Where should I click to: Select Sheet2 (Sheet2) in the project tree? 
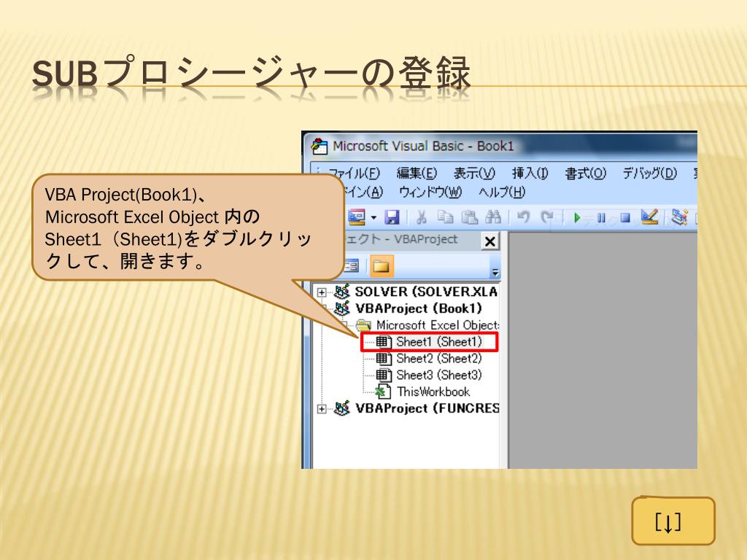pyautogui.click(x=438, y=359)
